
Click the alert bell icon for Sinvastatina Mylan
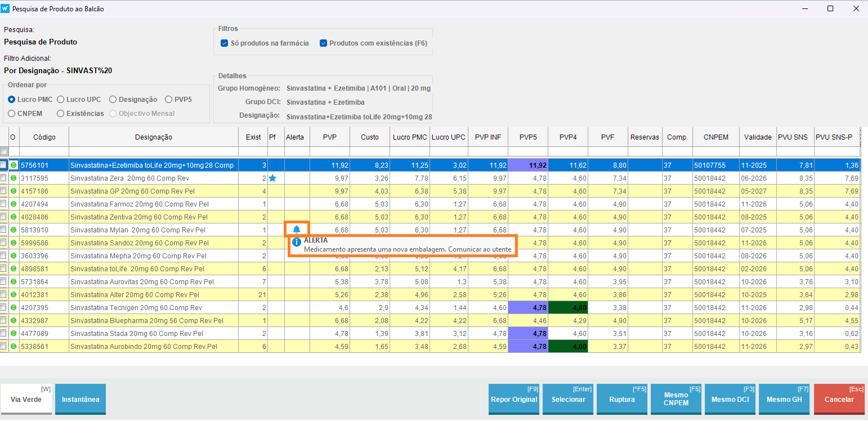(297, 230)
